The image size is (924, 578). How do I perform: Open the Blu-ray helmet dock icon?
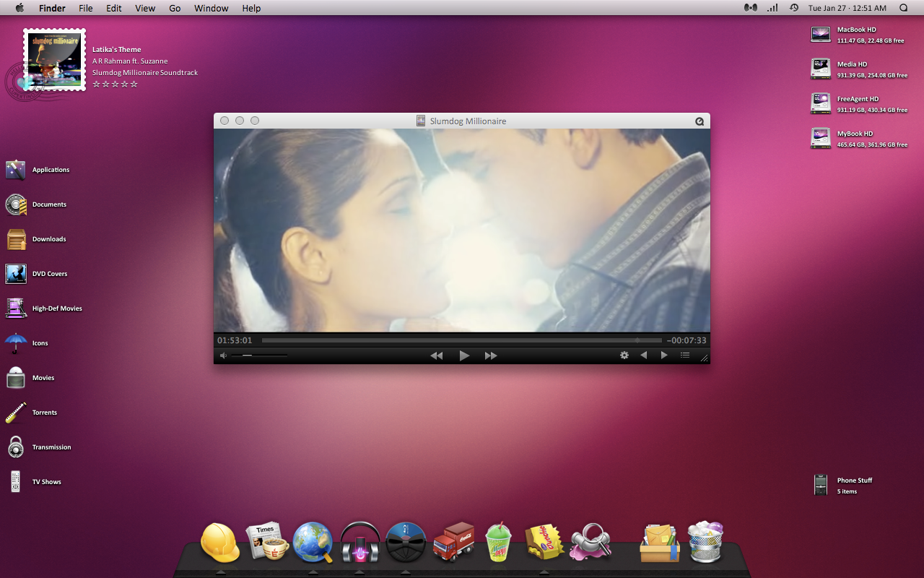point(406,543)
